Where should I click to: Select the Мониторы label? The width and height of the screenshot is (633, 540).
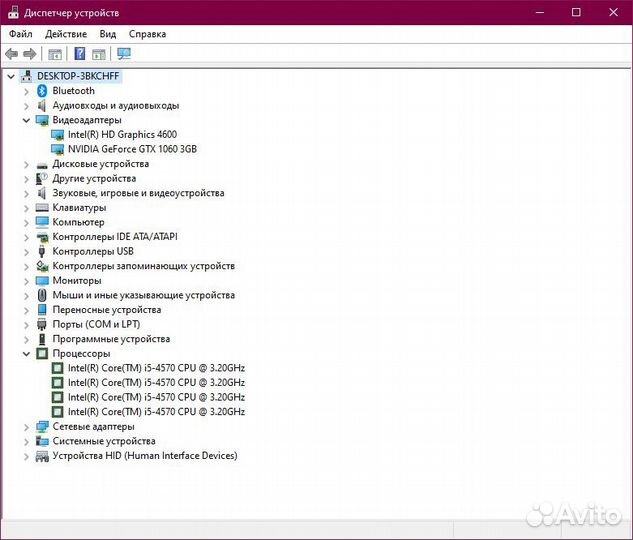pos(77,281)
